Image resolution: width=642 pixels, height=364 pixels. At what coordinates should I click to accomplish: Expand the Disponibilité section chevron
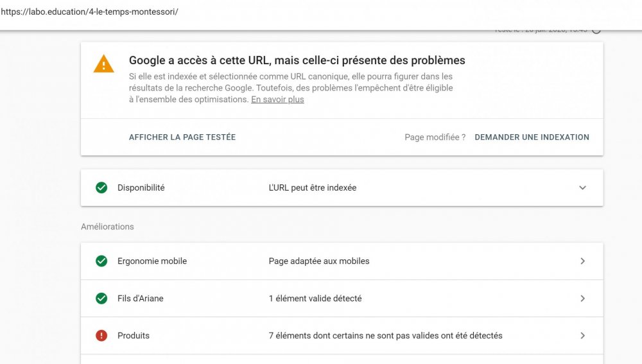point(582,188)
